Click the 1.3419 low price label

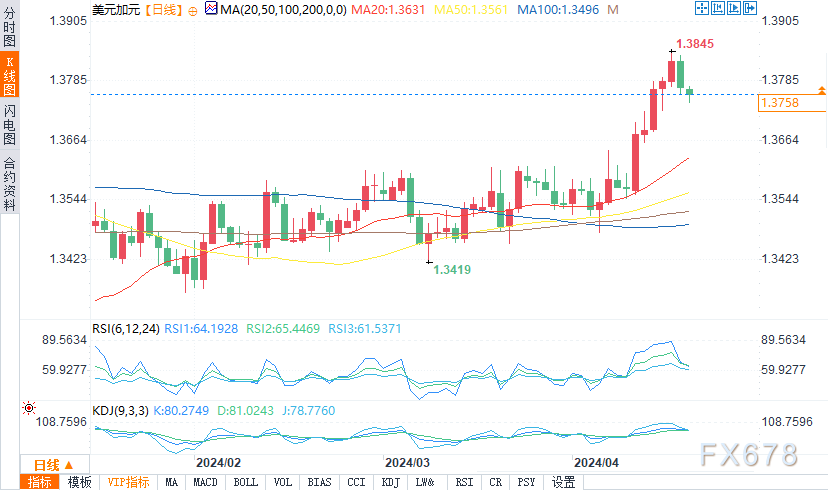tap(452, 270)
